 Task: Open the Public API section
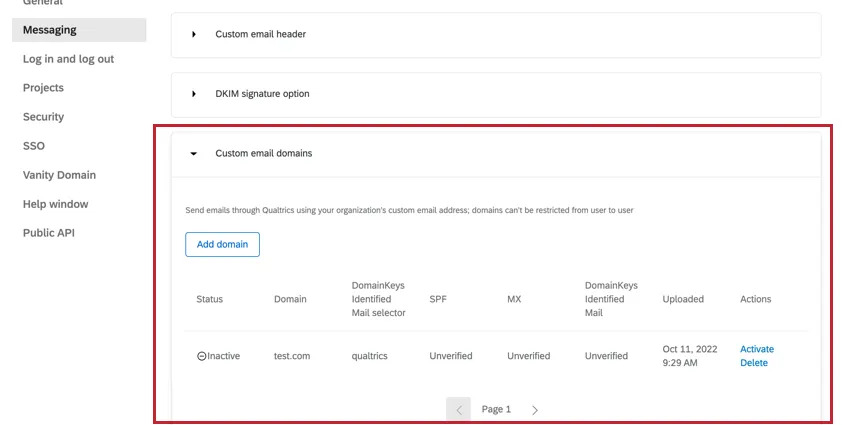coord(49,233)
